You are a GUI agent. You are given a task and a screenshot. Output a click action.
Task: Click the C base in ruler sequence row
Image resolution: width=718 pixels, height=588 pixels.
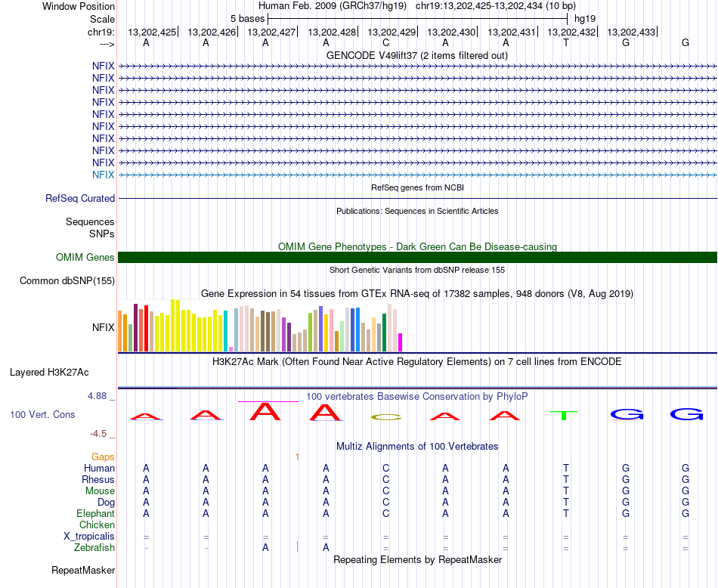click(385, 42)
